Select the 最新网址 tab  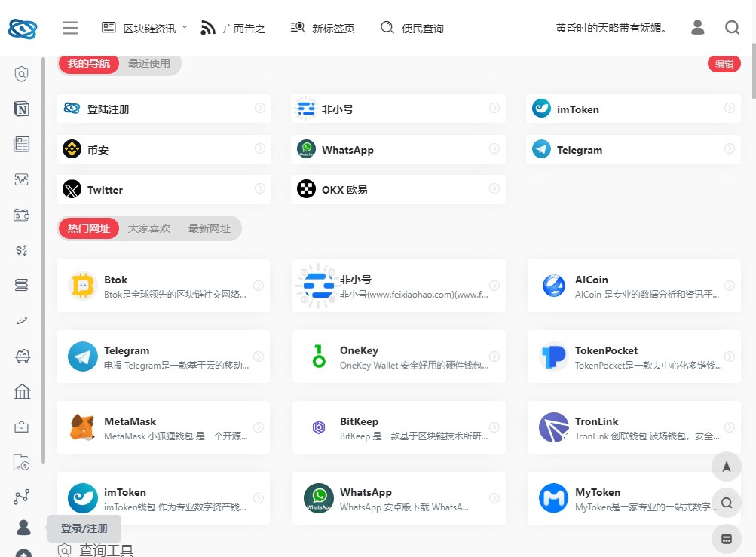point(210,228)
